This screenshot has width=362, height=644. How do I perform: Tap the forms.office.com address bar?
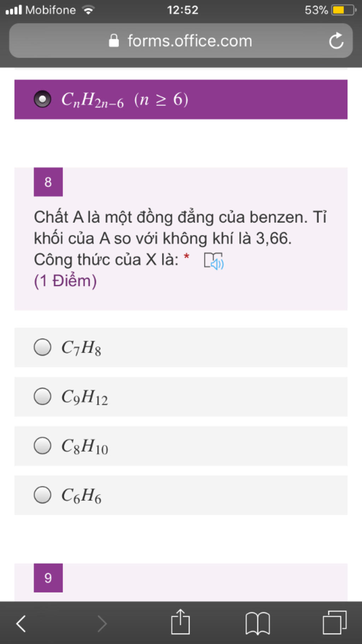[181, 41]
